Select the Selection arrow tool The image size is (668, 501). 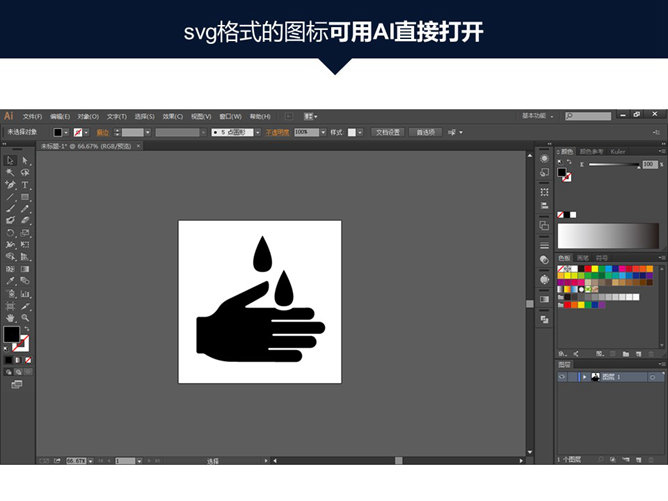(10, 160)
